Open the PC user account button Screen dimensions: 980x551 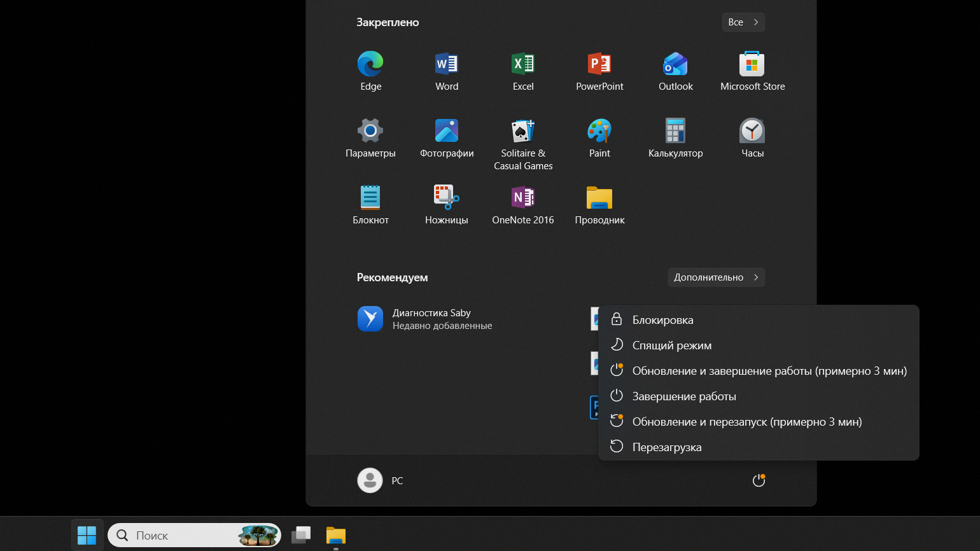coord(381,480)
